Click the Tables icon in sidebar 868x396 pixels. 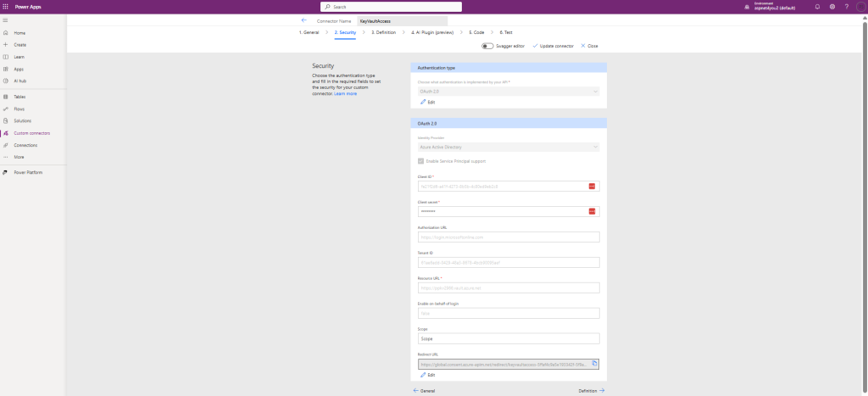[x=6, y=97]
